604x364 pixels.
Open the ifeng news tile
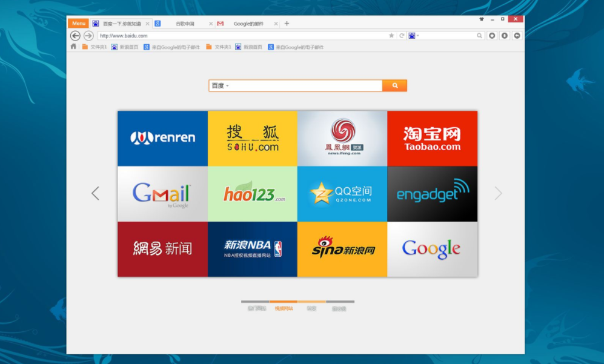click(x=342, y=138)
